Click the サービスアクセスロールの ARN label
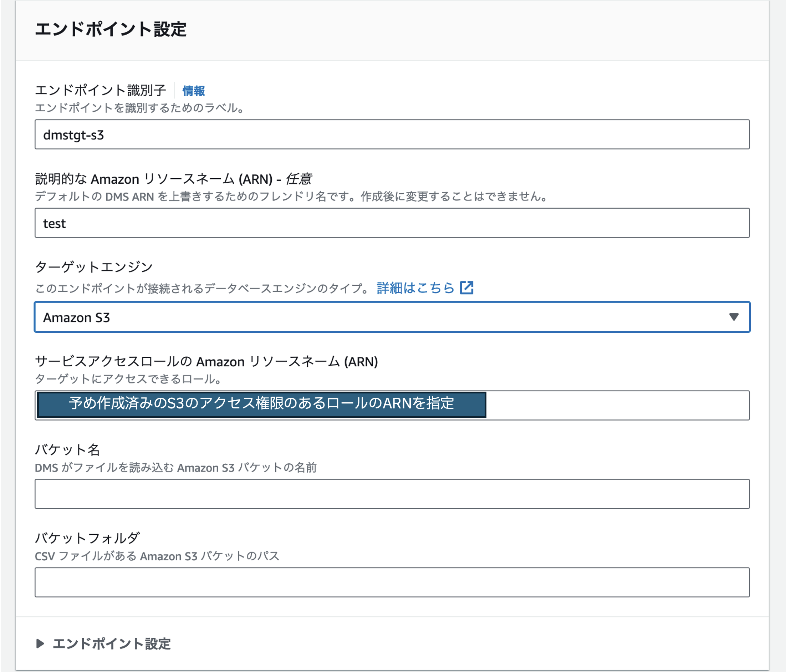 click(x=206, y=362)
